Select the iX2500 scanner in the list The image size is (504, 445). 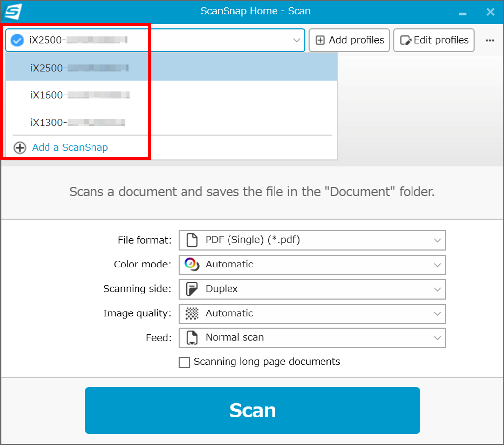click(172, 67)
